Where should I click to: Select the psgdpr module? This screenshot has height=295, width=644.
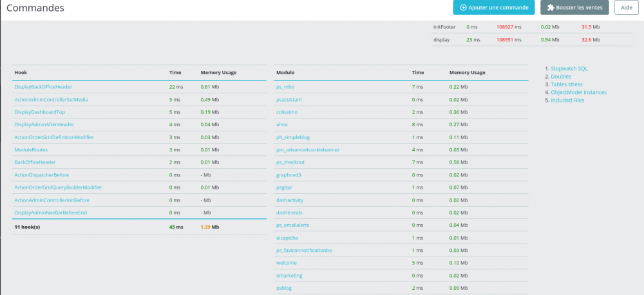click(x=284, y=187)
